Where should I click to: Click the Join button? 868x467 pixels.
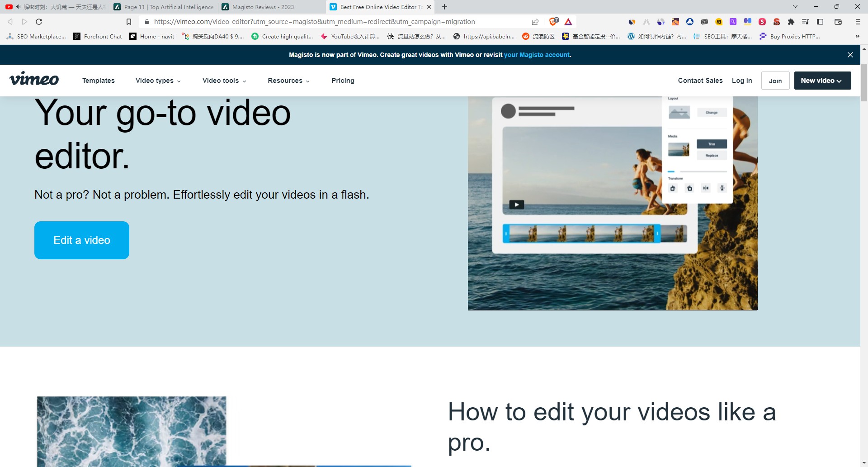click(x=775, y=81)
